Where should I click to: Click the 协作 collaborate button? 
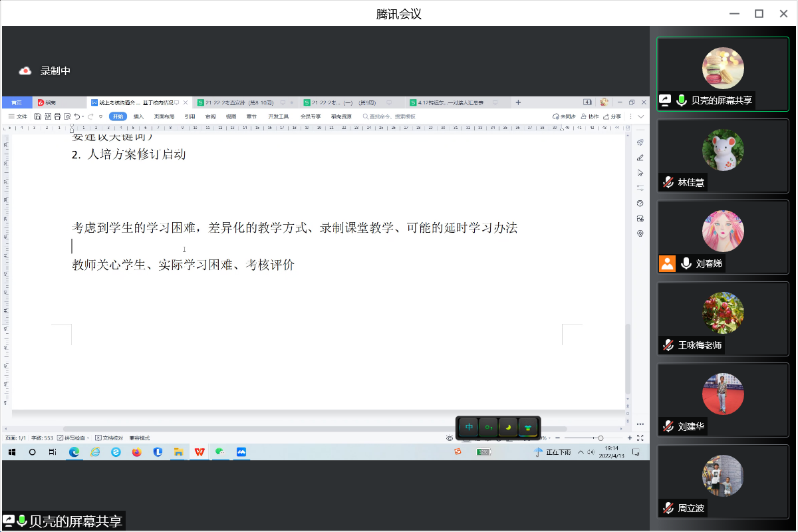(590, 116)
